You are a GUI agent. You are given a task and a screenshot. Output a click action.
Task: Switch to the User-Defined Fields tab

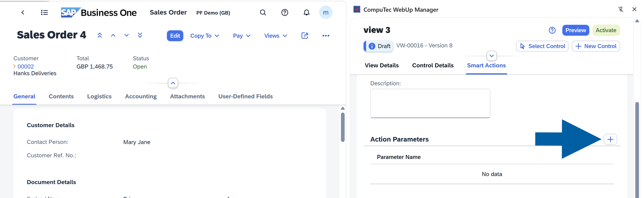click(x=245, y=96)
